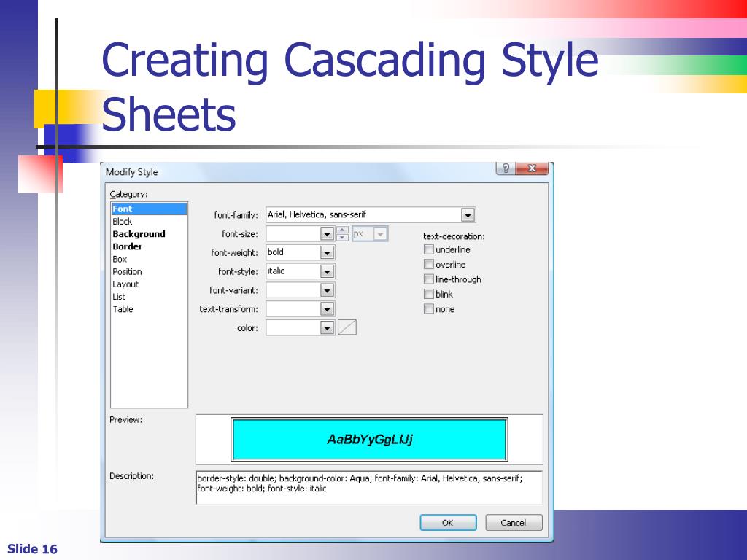The width and height of the screenshot is (747, 560).
Task: Expand the text-transform dropdown
Action: tap(327, 309)
